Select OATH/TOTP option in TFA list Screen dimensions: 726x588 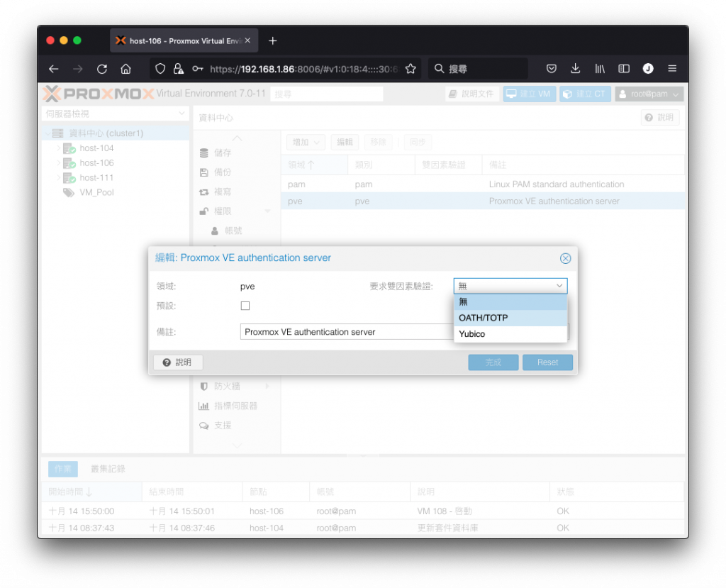click(510, 318)
